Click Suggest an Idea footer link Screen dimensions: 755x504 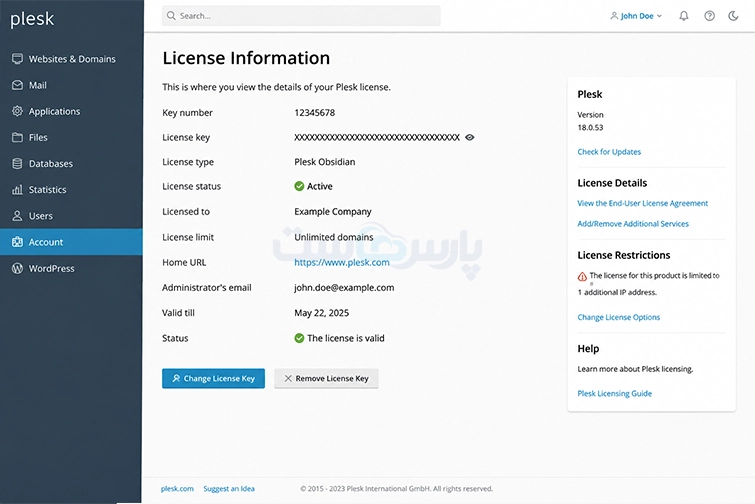click(229, 489)
